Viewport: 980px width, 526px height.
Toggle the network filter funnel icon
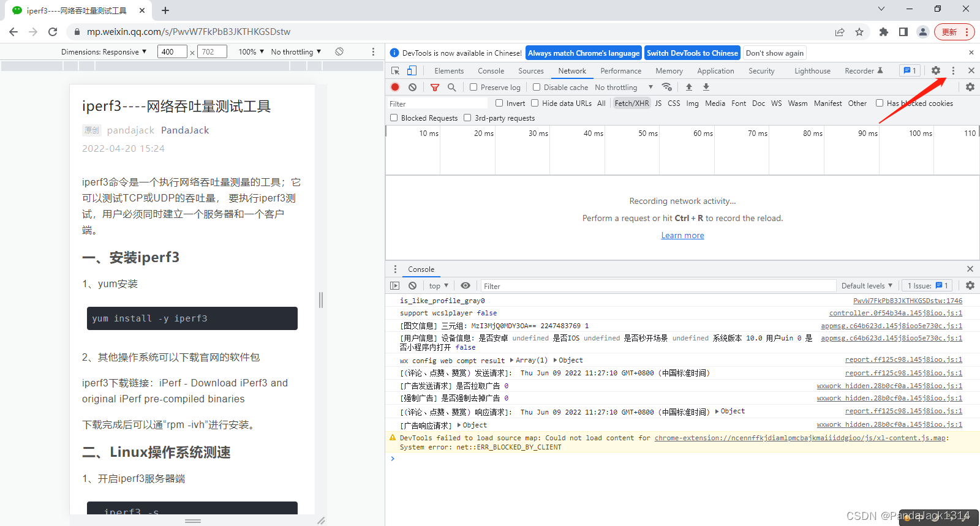pos(435,88)
